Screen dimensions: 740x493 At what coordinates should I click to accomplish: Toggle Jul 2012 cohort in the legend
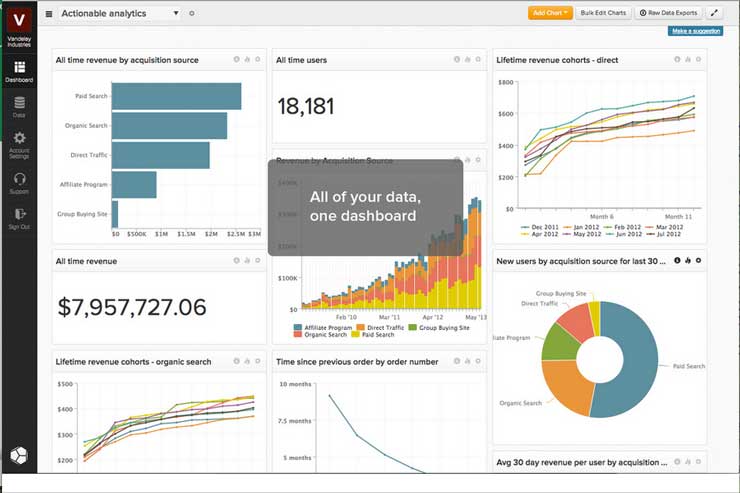pyautogui.click(x=664, y=234)
